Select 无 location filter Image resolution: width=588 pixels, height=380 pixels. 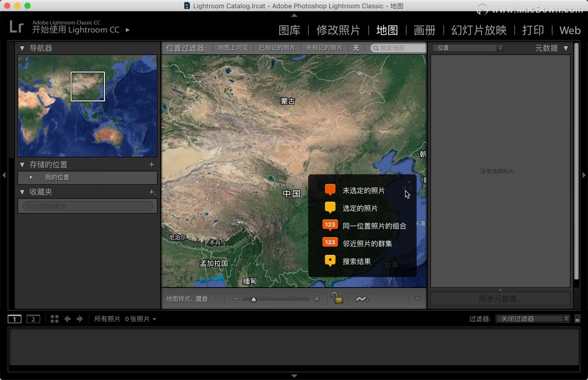coord(356,48)
